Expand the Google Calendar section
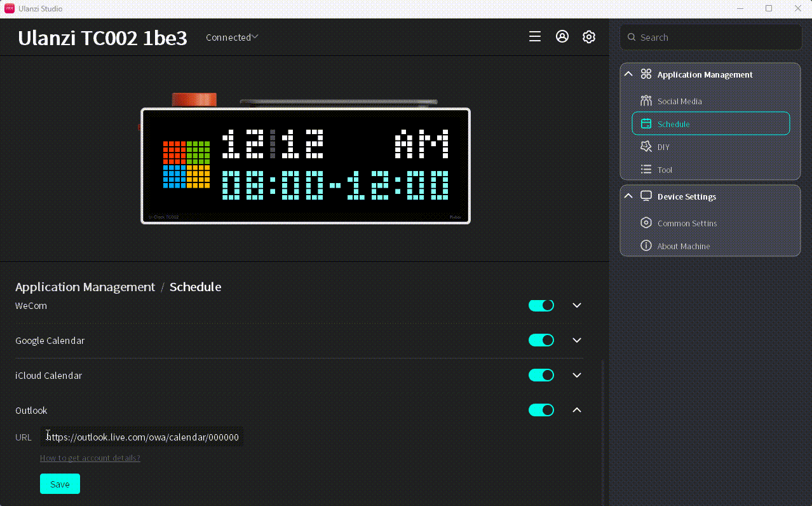The height and width of the screenshot is (506, 812). click(577, 341)
